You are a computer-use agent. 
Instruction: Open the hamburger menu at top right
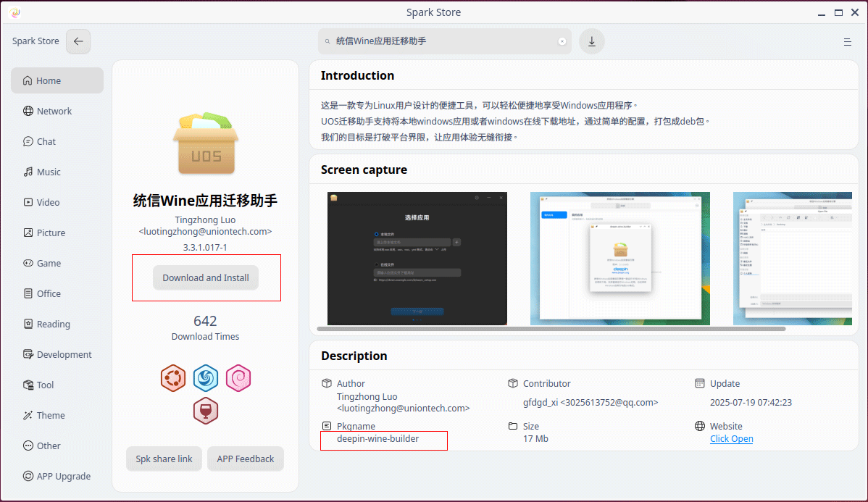(x=848, y=41)
